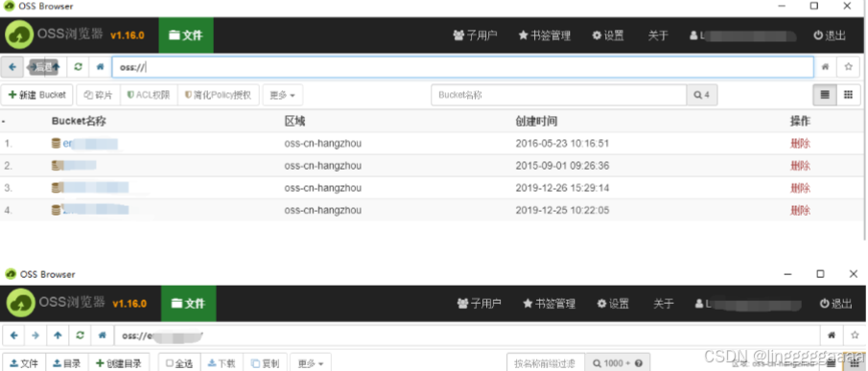Open 设置 in bottom window
The height and width of the screenshot is (371, 868).
613,304
